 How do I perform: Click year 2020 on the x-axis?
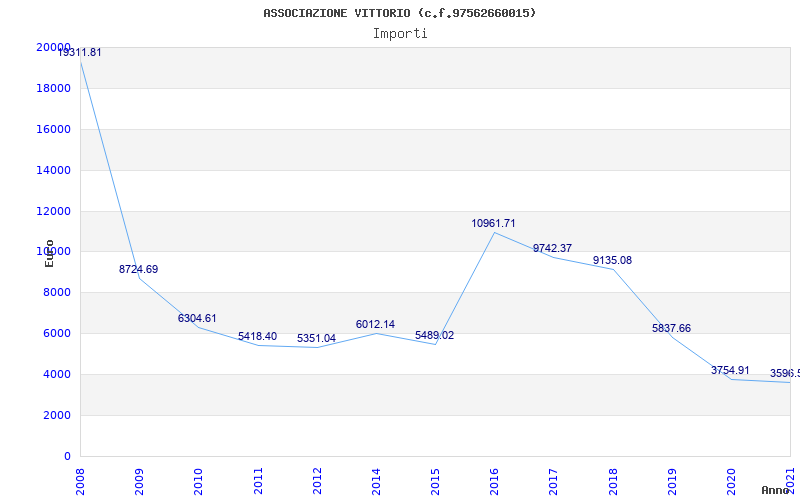click(732, 482)
